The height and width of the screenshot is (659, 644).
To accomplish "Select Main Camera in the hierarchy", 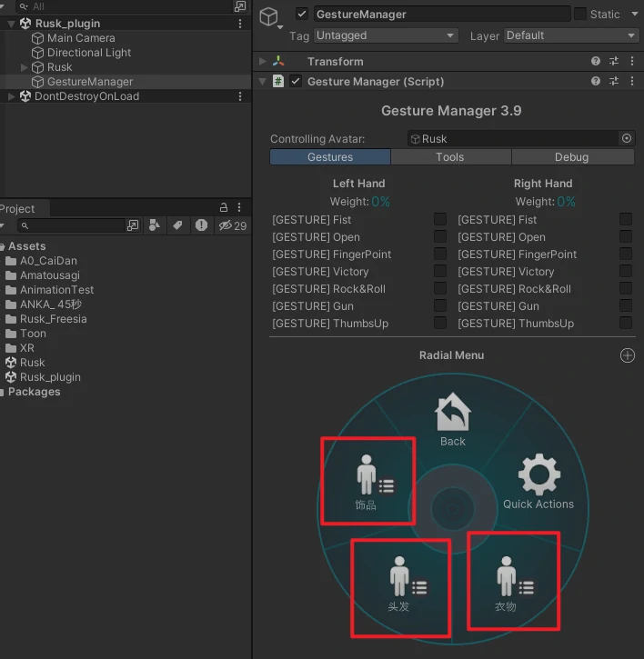I will [x=81, y=38].
